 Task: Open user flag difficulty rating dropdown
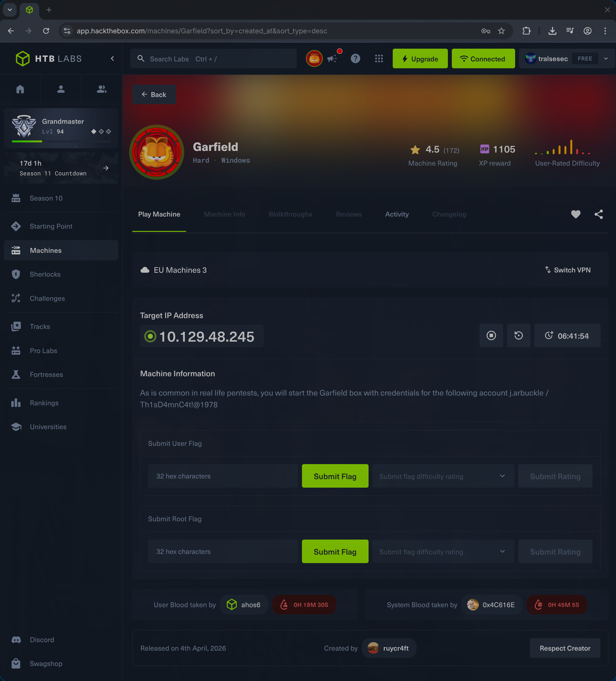(443, 476)
